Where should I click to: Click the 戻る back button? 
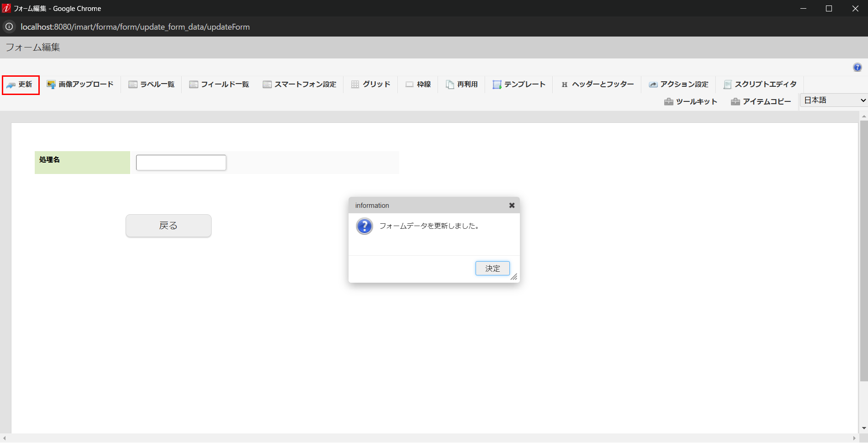point(168,225)
